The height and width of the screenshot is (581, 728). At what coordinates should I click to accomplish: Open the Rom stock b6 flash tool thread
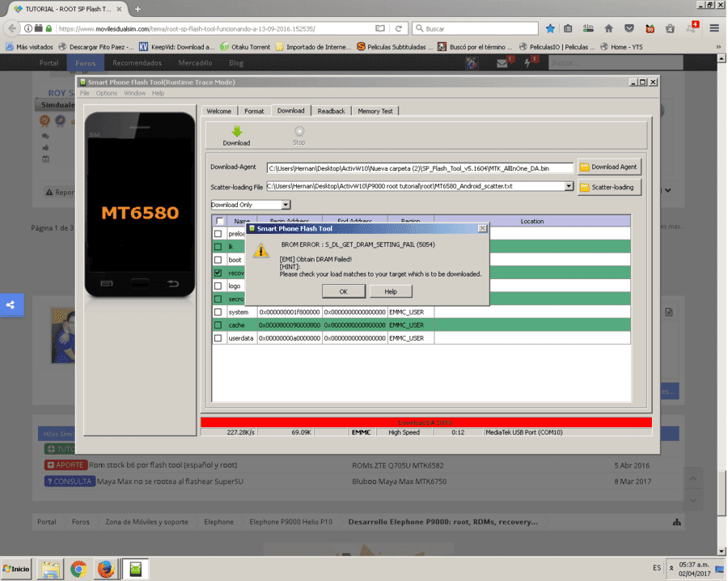click(x=163, y=465)
